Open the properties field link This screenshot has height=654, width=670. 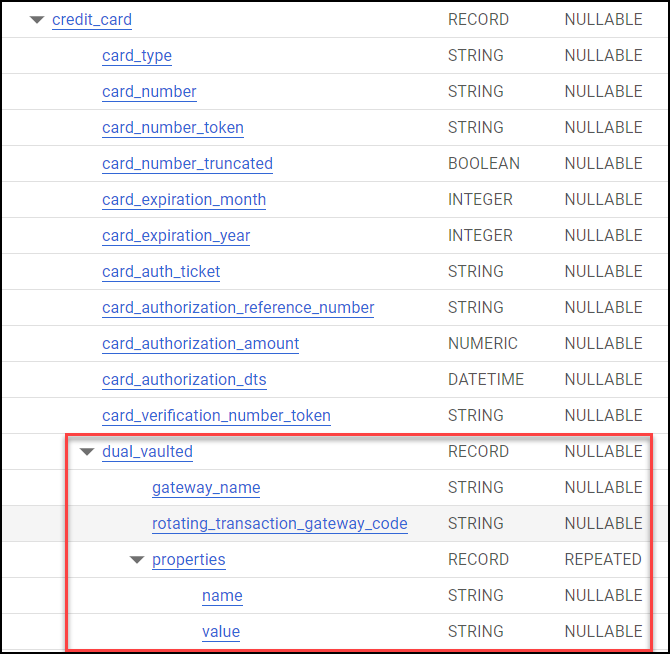188,560
